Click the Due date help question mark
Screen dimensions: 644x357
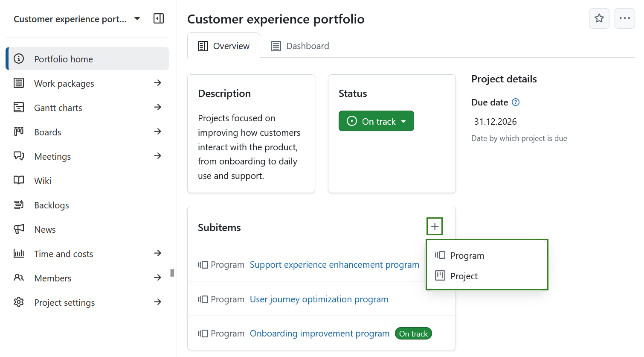(x=515, y=102)
